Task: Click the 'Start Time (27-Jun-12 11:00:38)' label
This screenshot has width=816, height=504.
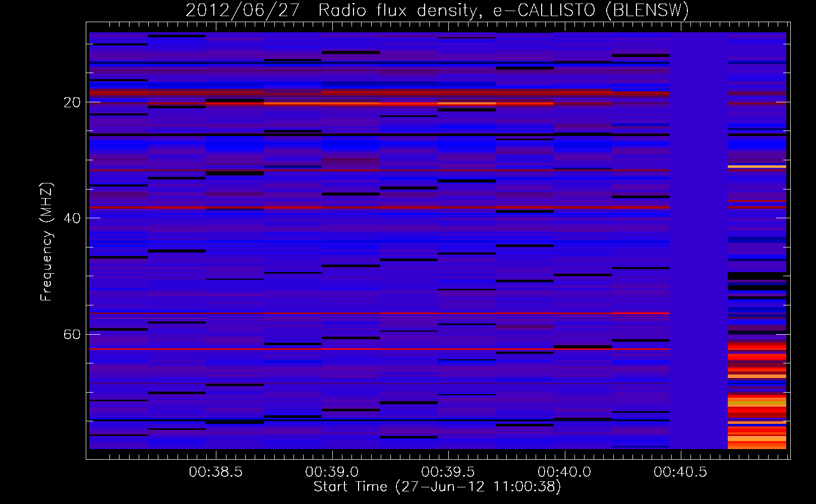Action: [437, 487]
